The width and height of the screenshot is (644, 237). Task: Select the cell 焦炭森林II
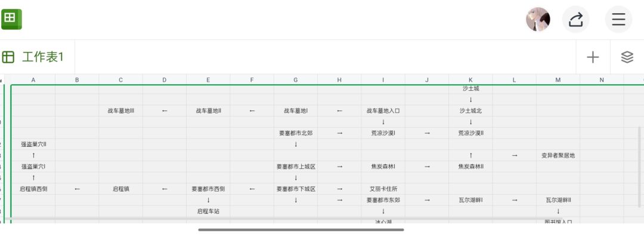pyautogui.click(x=470, y=167)
